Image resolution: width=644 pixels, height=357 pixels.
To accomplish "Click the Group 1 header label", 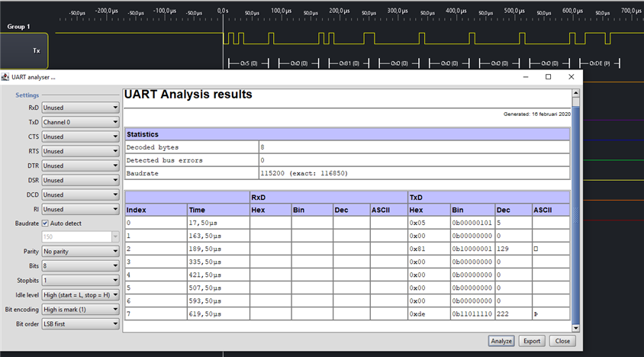I will pos(19,27).
